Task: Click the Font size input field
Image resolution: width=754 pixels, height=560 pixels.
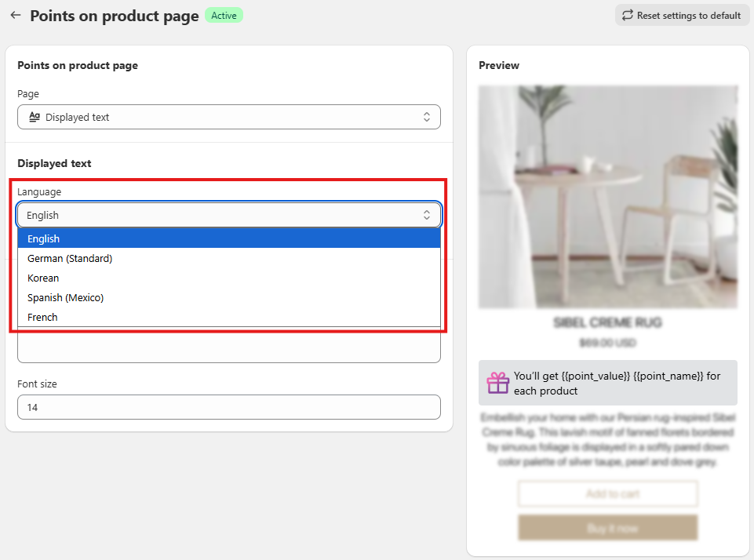Action: coord(228,407)
